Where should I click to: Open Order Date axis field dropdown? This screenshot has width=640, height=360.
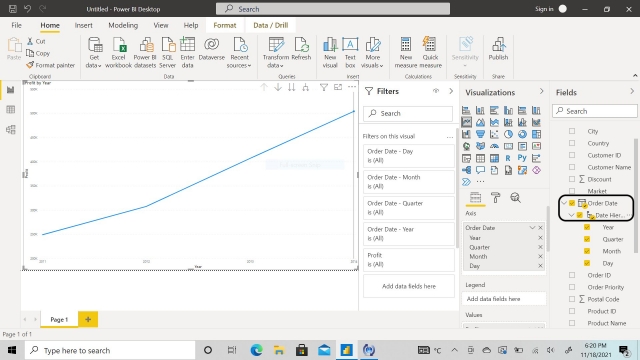coord(532,227)
